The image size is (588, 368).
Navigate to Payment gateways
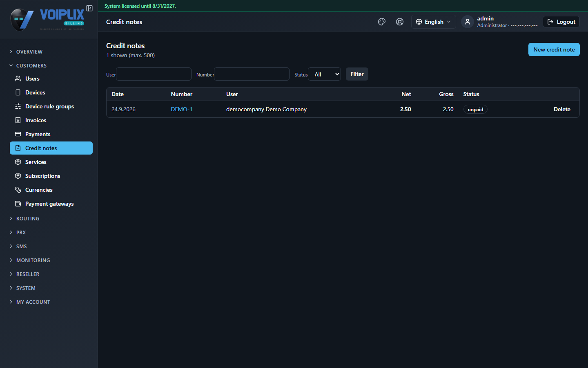click(x=51, y=204)
